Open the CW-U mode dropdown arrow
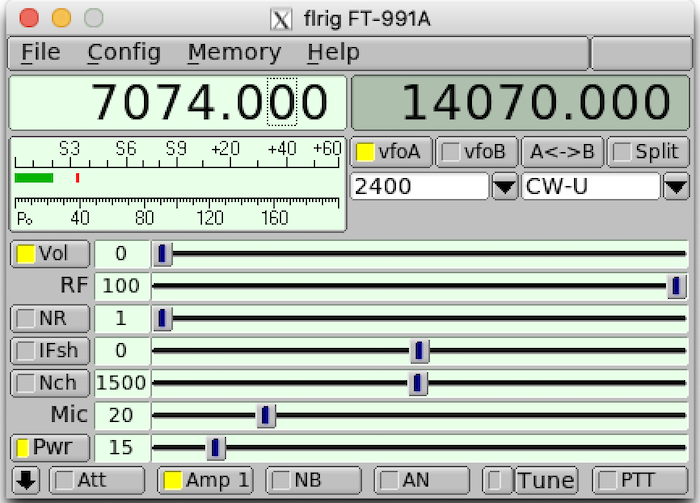700x503 pixels. point(677,186)
